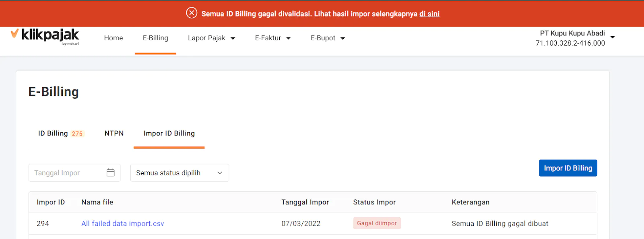
Task: Click the Tanggal Impor date field
Action: pyautogui.click(x=74, y=172)
